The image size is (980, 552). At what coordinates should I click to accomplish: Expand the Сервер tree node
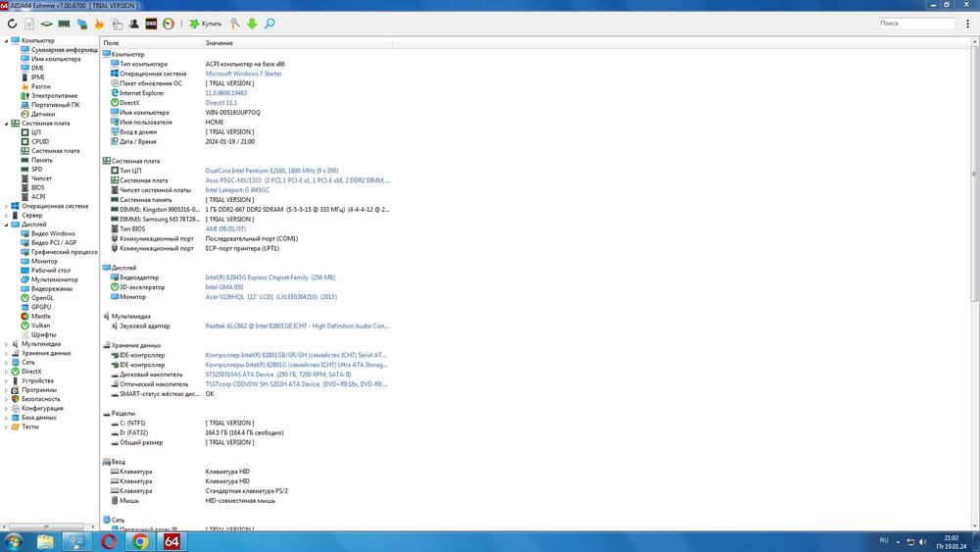pyautogui.click(x=6, y=216)
